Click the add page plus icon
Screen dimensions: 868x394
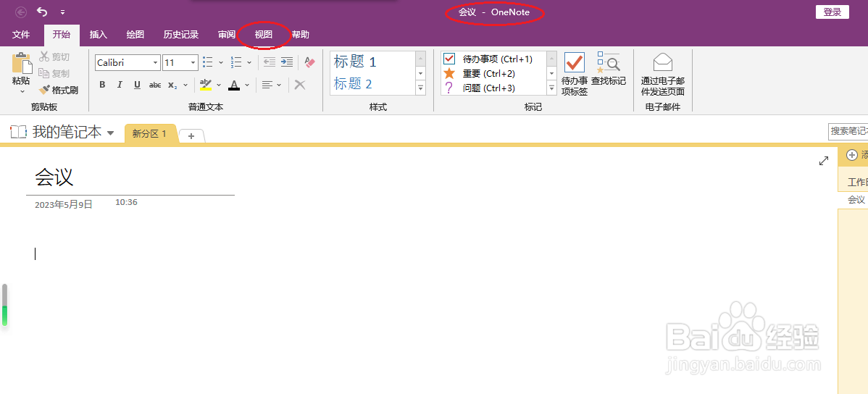tap(852, 156)
